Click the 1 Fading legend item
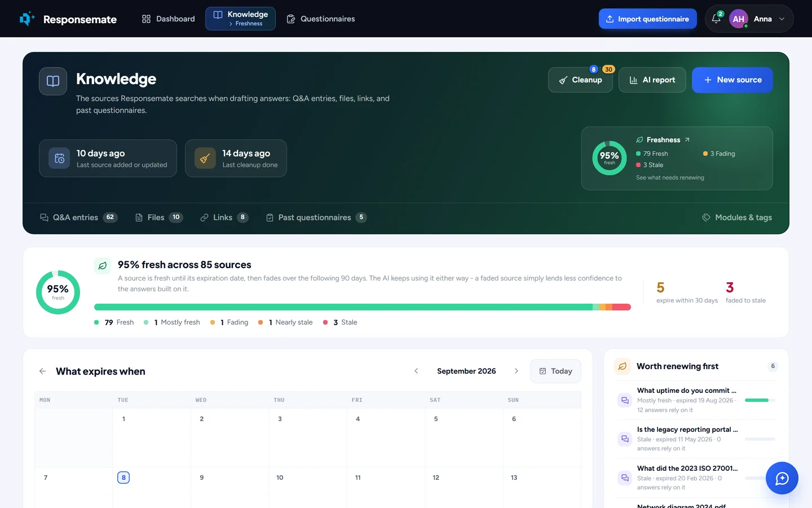The height and width of the screenshot is (508, 812). click(x=229, y=322)
